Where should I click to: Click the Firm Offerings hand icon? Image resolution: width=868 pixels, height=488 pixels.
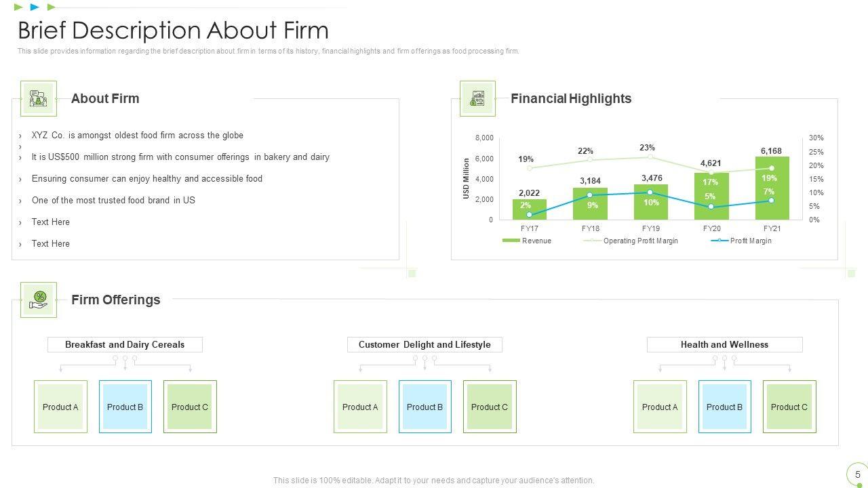pos(39,300)
